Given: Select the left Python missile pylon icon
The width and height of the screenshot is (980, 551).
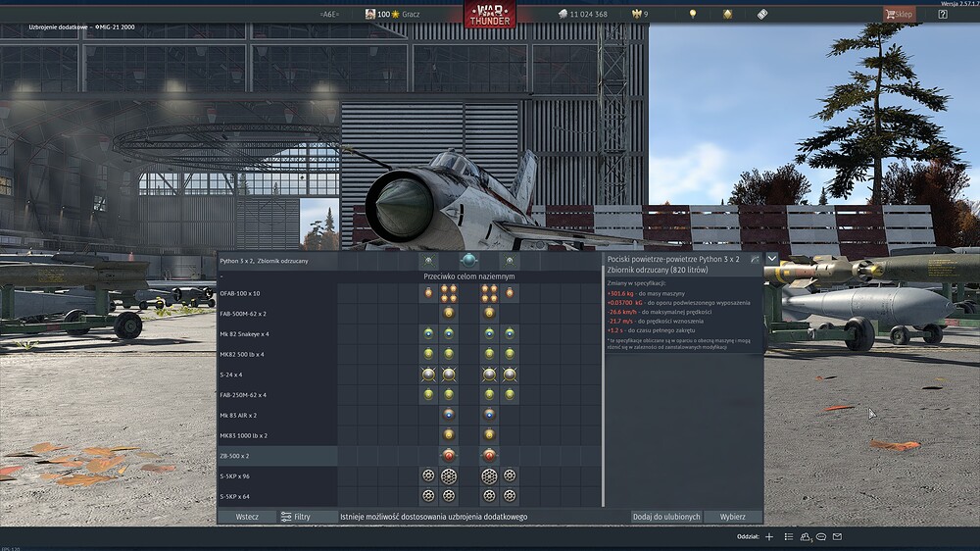Looking at the screenshot, I should point(429,261).
